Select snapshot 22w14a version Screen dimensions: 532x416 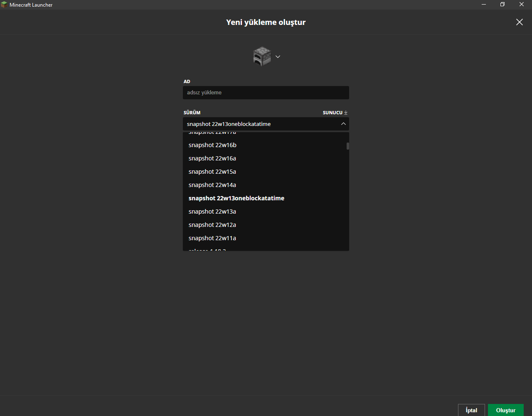(x=212, y=185)
